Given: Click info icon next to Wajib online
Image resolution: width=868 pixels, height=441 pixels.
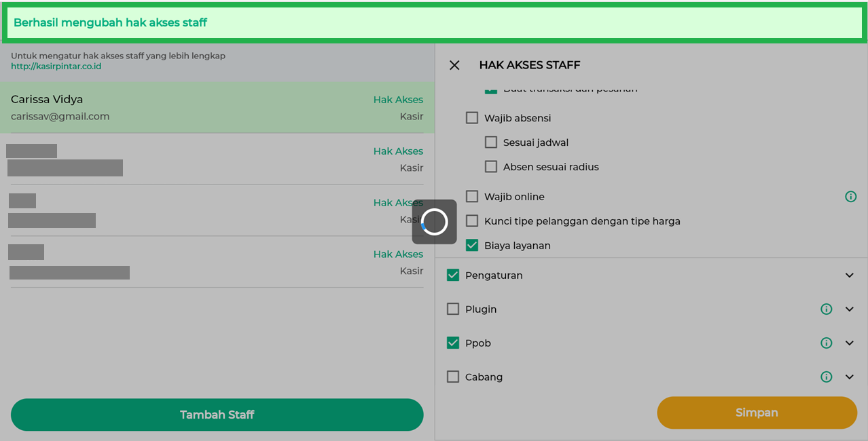Looking at the screenshot, I should point(850,197).
